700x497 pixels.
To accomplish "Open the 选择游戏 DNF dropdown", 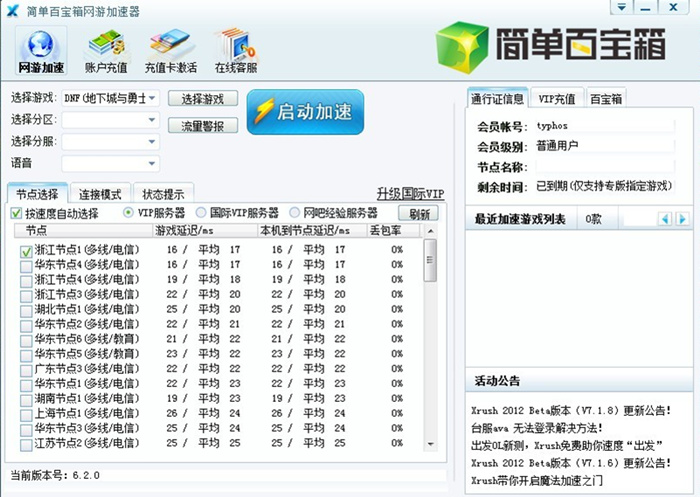I will [x=110, y=98].
